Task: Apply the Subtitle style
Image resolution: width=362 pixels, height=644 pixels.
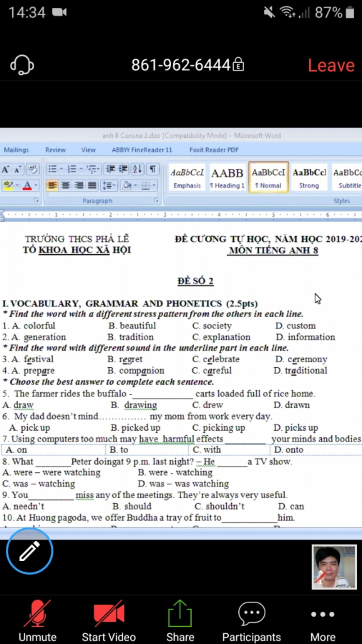Action: [348, 178]
